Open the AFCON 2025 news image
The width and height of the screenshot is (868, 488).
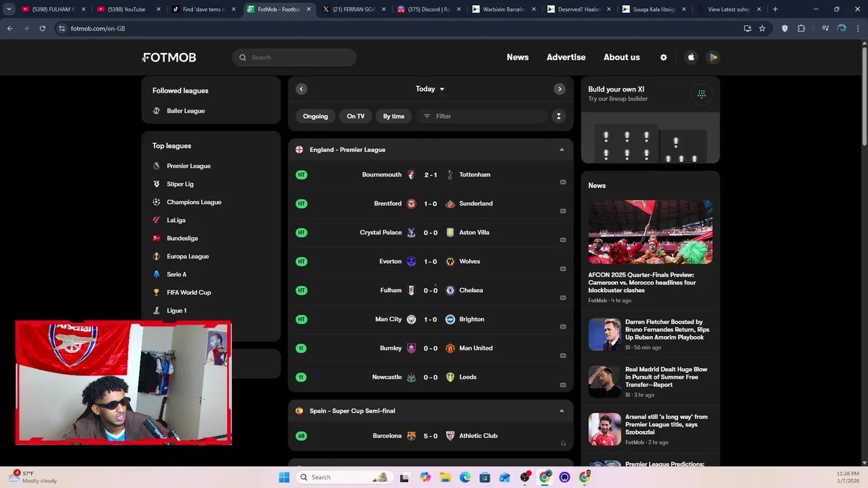click(x=650, y=232)
